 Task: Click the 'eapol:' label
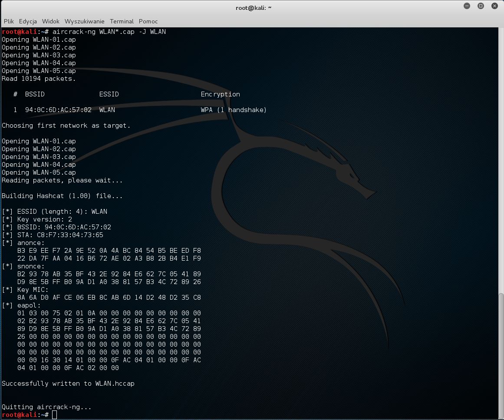click(29, 305)
